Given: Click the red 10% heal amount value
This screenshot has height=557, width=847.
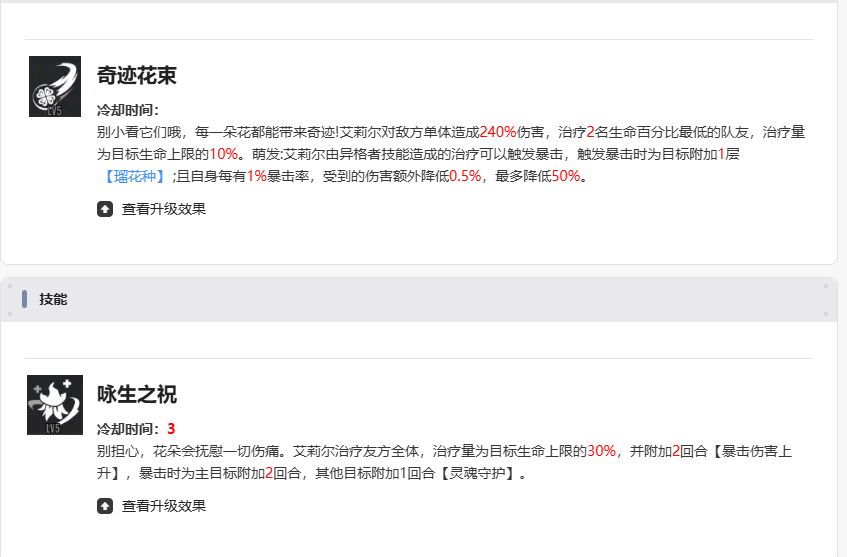Looking at the screenshot, I should [x=224, y=154].
